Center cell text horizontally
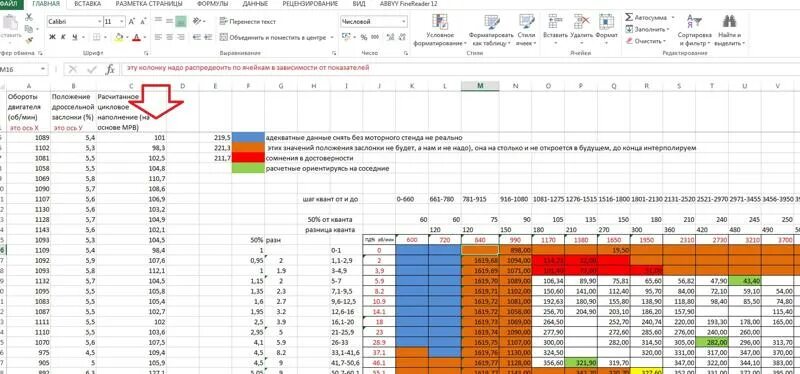 pos(169,37)
